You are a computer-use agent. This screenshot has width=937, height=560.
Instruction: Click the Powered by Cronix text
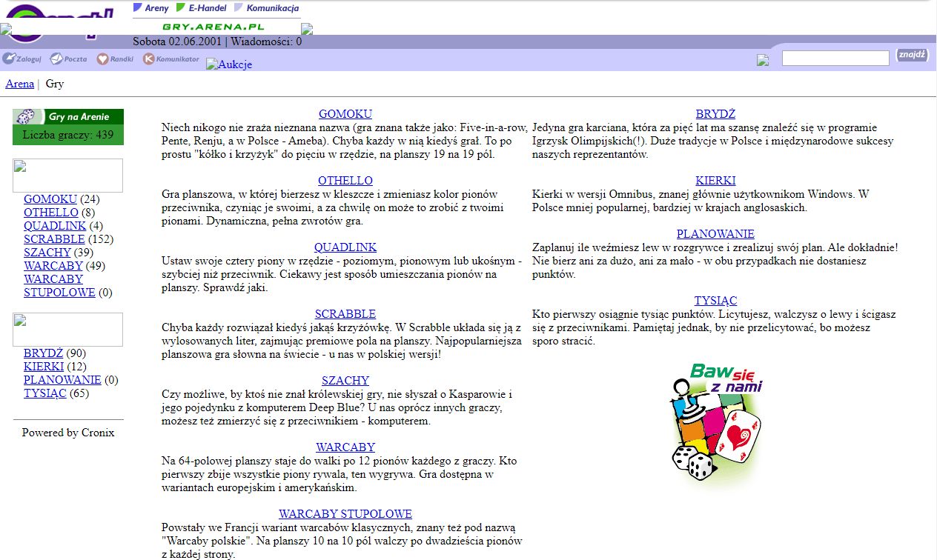pos(68,433)
